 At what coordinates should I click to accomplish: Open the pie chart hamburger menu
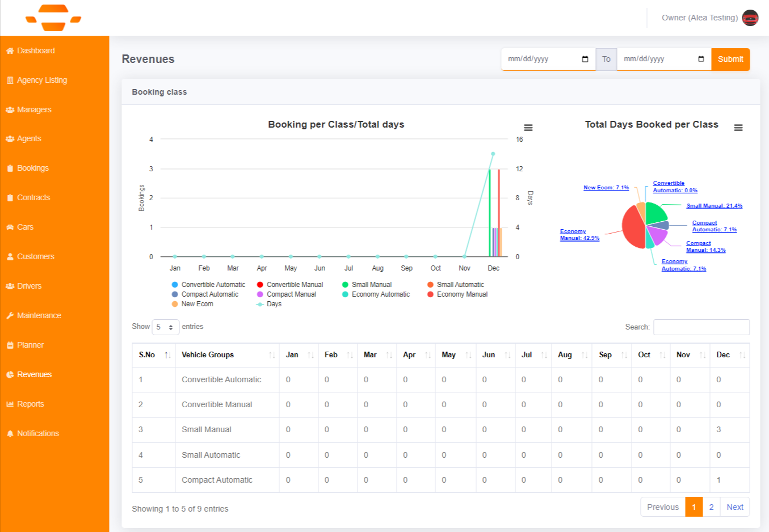pos(738,128)
